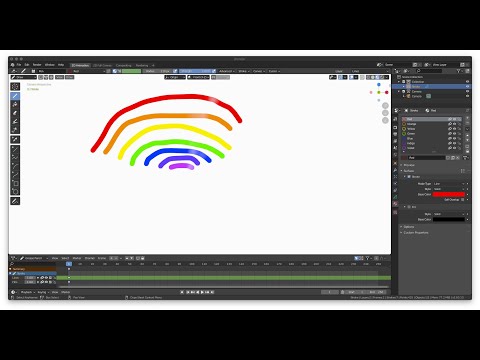
Task: Open the Draw mode dropdown
Action: [24, 77]
